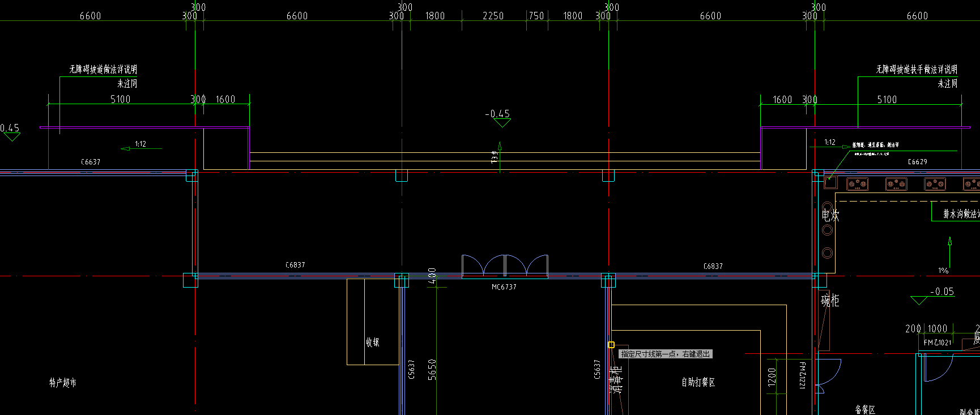Click the 特产超市 room label

click(63, 383)
